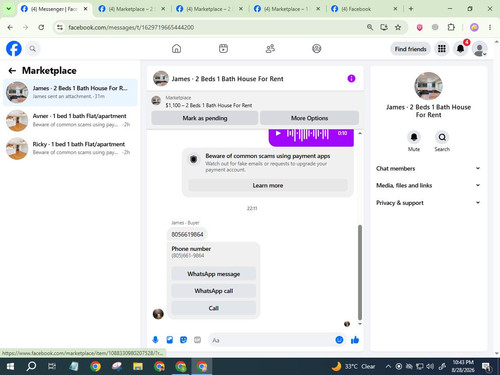This screenshot has width=500, height=375.
Task: Go back in browser history
Action: tap(10, 27)
